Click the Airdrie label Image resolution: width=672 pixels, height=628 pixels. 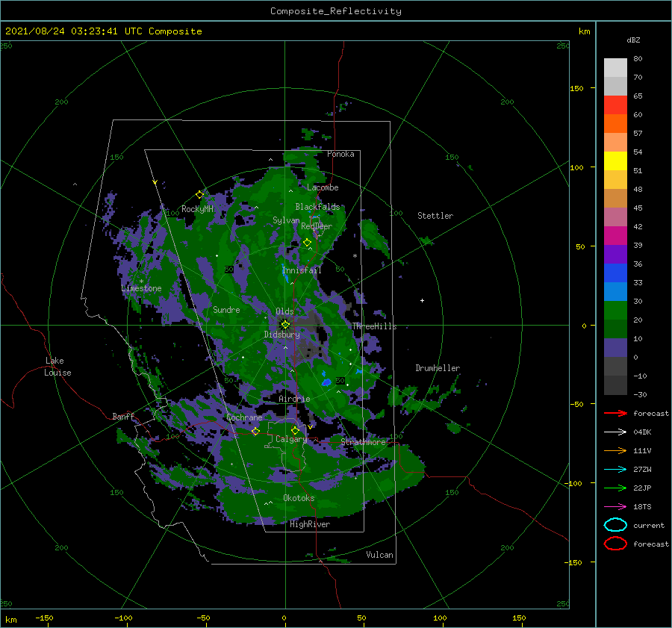294,399
